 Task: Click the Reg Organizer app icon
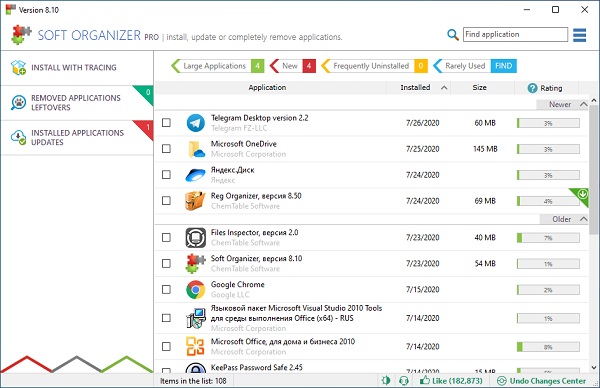196,201
